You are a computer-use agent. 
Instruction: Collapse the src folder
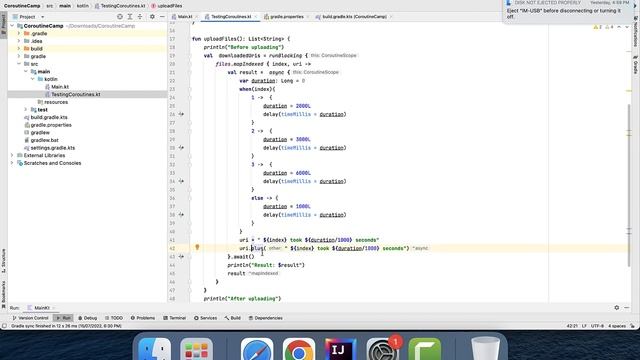[x=19, y=64]
